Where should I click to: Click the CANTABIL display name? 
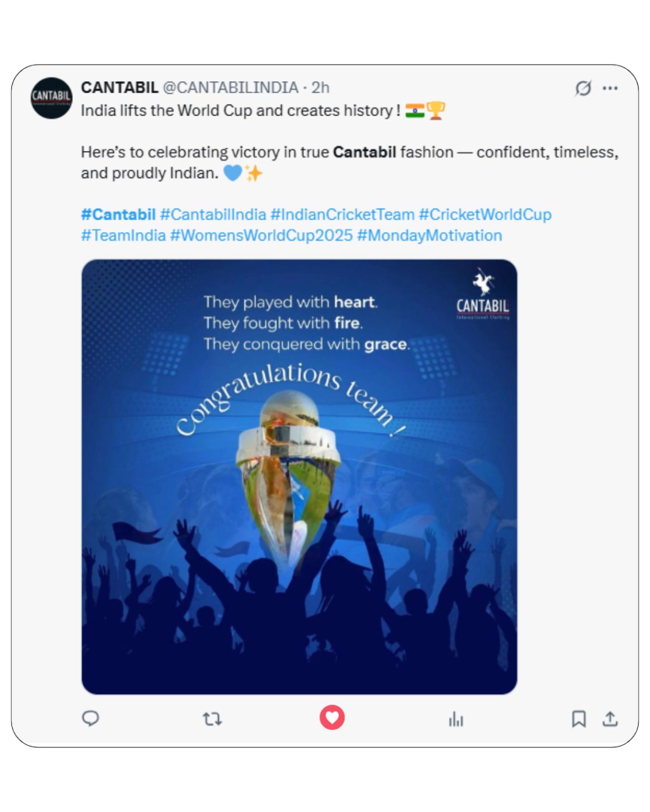pyautogui.click(x=119, y=88)
